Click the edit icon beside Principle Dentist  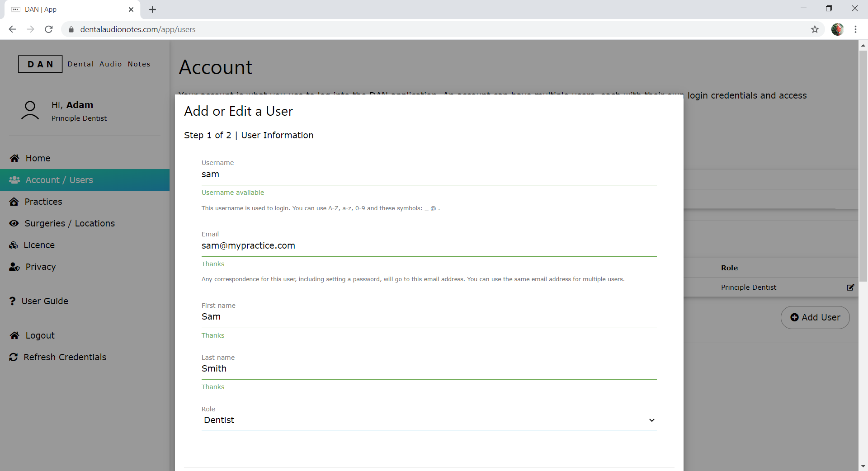click(850, 287)
